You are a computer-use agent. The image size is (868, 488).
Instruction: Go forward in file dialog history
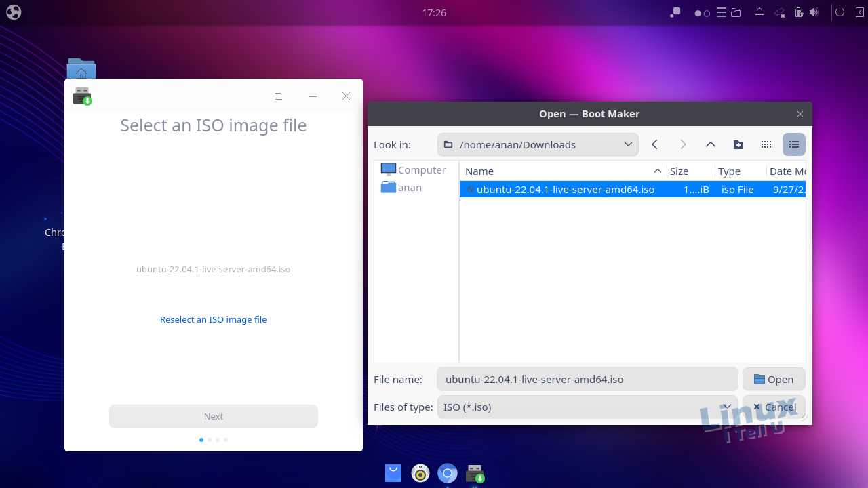click(683, 144)
